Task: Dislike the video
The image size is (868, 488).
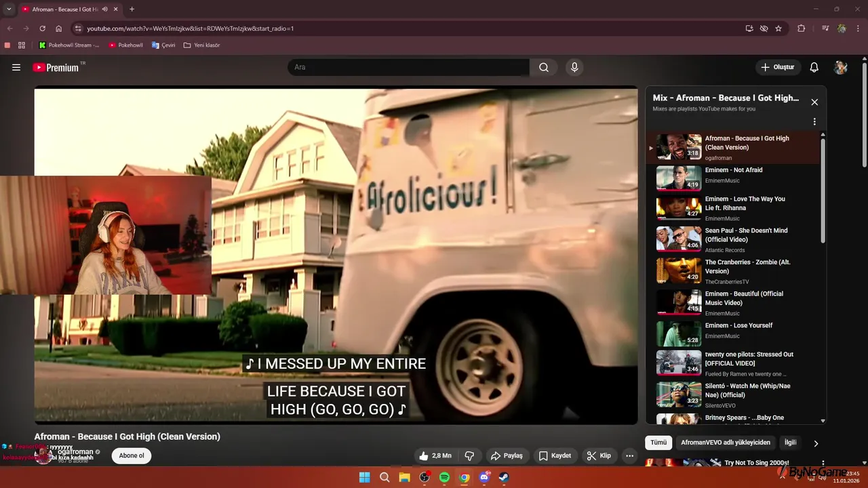Action: (x=469, y=455)
